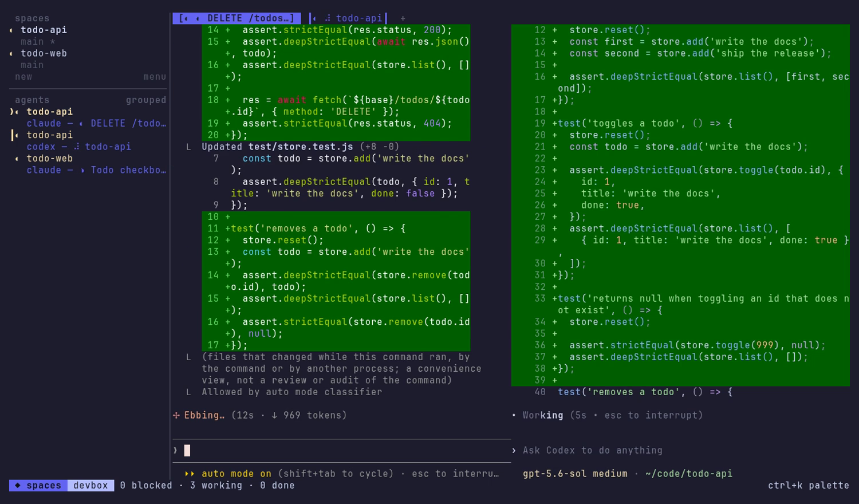Click the auto mode double-arrow icon
859x504 pixels.
[190, 474]
